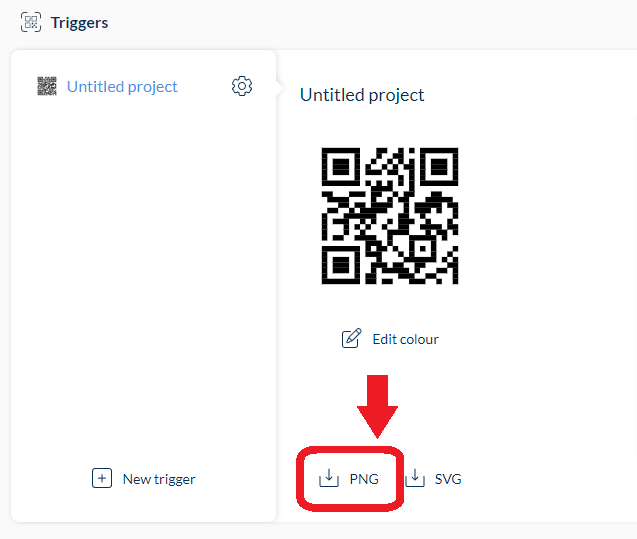Click the Untitled project heading
The height and width of the screenshot is (539, 637).
point(362,95)
